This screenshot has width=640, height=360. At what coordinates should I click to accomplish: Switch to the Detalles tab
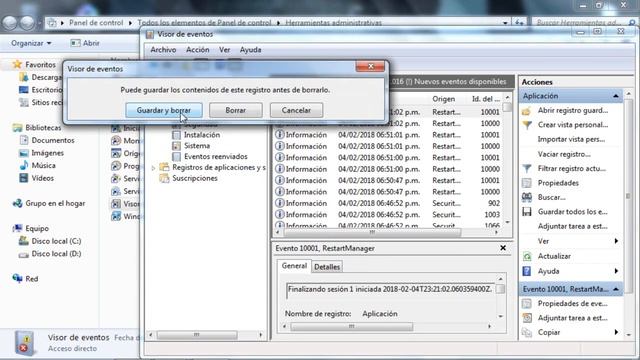[x=327, y=267]
